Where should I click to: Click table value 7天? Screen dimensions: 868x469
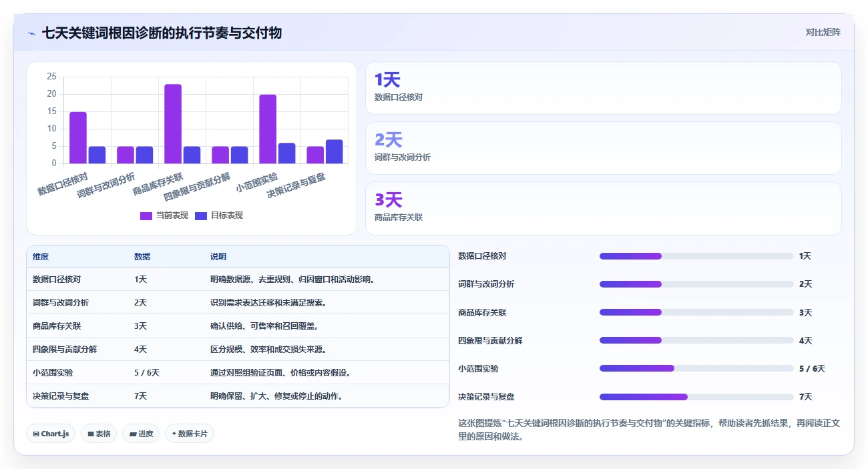click(x=140, y=396)
